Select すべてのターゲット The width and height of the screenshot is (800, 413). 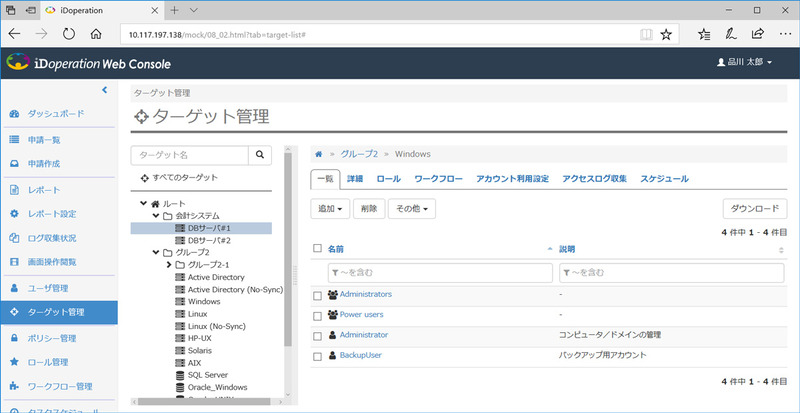click(180, 178)
